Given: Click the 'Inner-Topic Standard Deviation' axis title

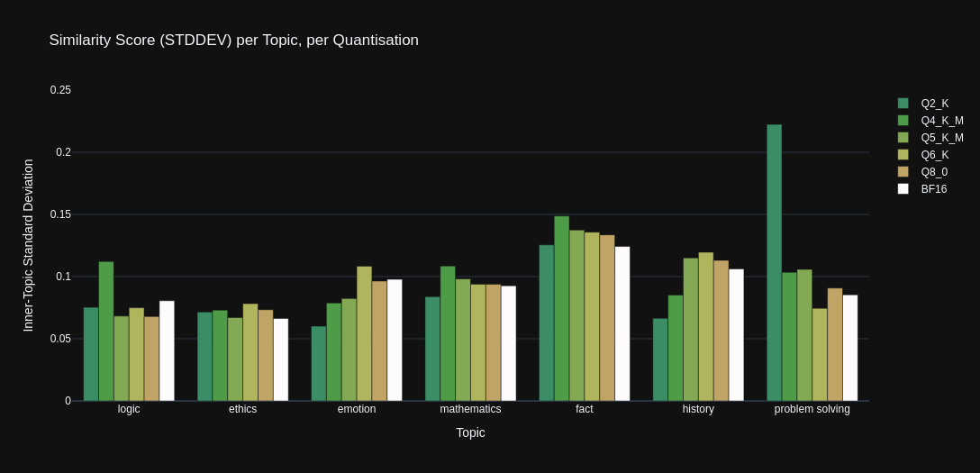Looking at the screenshot, I should (x=28, y=245).
